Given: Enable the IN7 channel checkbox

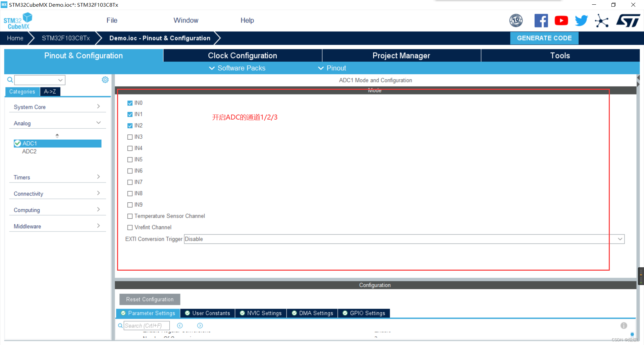Looking at the screenshot, I should click(x=130, y=183).
